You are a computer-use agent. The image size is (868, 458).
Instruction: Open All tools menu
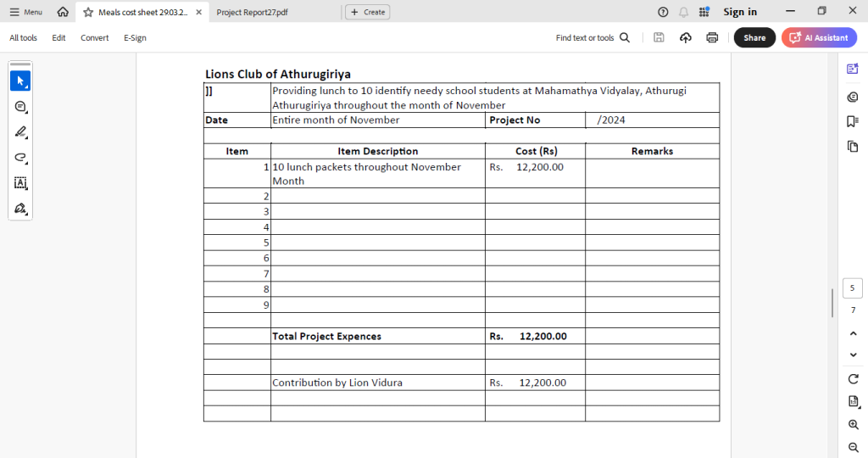(x=23, y=37)
